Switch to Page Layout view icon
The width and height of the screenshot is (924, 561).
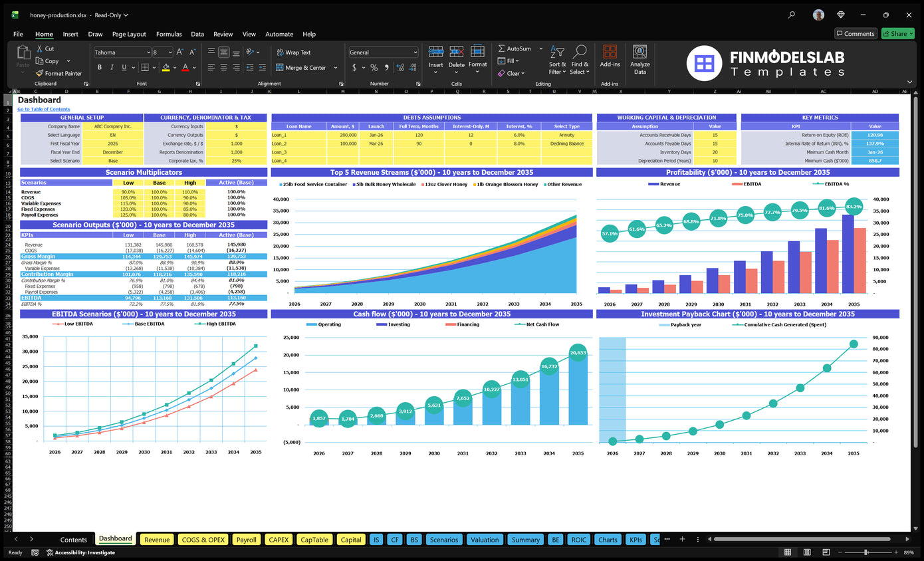point(806,552)
